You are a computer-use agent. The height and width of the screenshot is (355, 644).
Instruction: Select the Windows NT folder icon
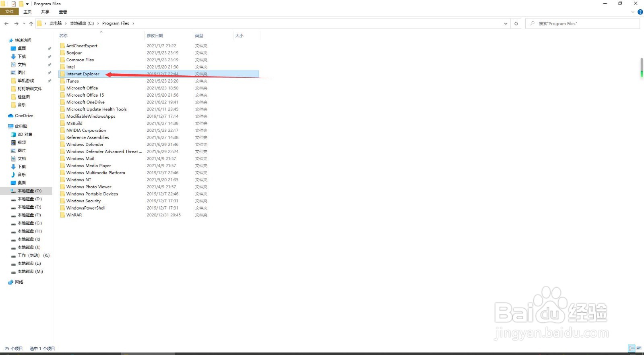pyautogui.click(x=62, y=180)
